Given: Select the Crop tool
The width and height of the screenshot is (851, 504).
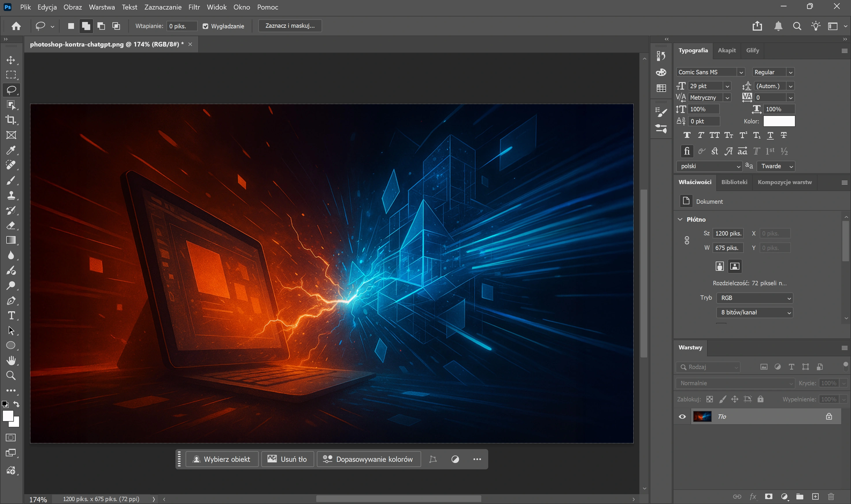Looking at the screenshot, I should 11,120.
